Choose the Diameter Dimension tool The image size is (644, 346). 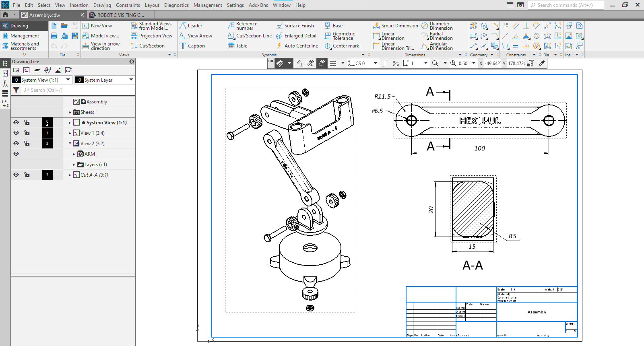[x=437, y=26]
